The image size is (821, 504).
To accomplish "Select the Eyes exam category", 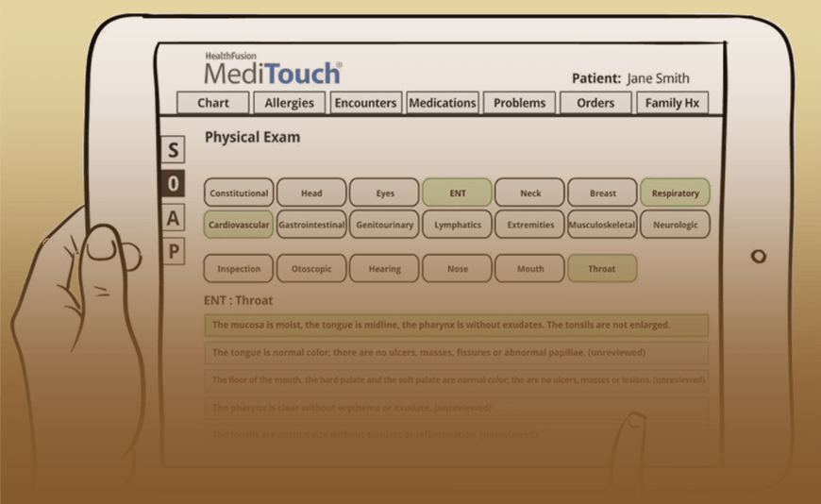I will click(x=384, y=193).
